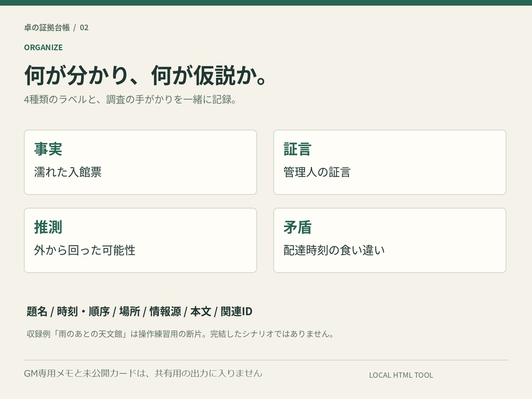Click the heading 何が分かり、何が仮説か。
The image size is (532, 399).
[145, 75]
